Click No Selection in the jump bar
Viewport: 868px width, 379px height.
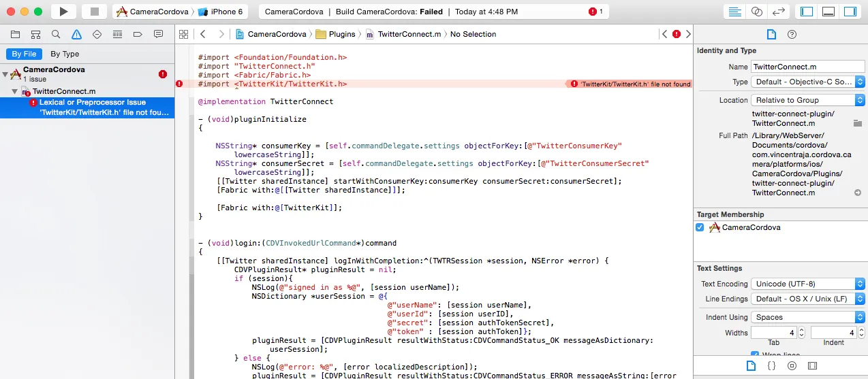[x=473, y=34]
